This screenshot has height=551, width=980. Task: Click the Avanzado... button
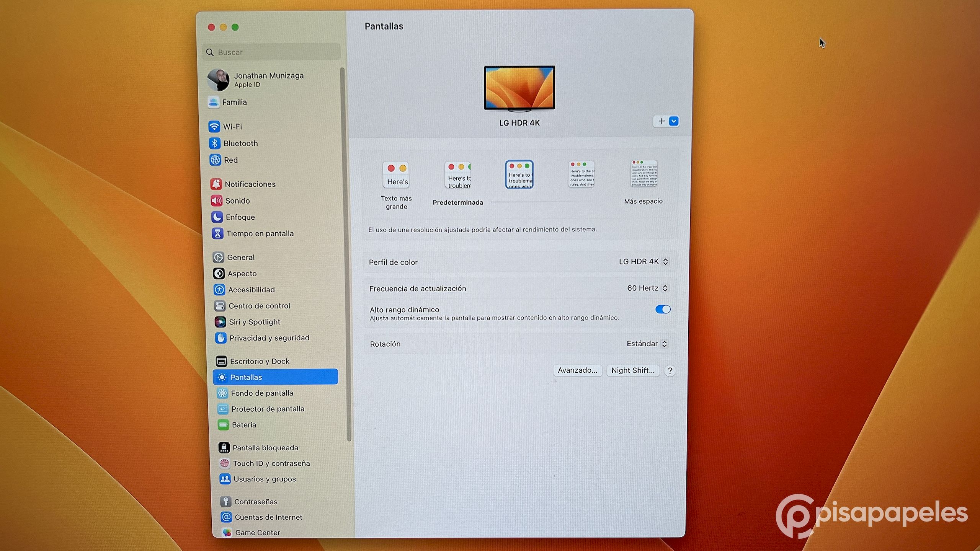pyautogui.click(x=577, y=370)
